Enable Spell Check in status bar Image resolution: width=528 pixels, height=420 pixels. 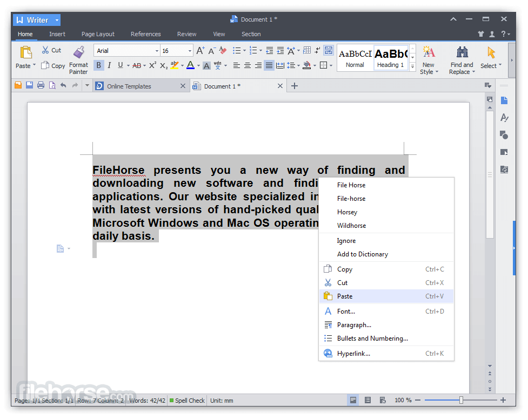[x=186, y=400]
